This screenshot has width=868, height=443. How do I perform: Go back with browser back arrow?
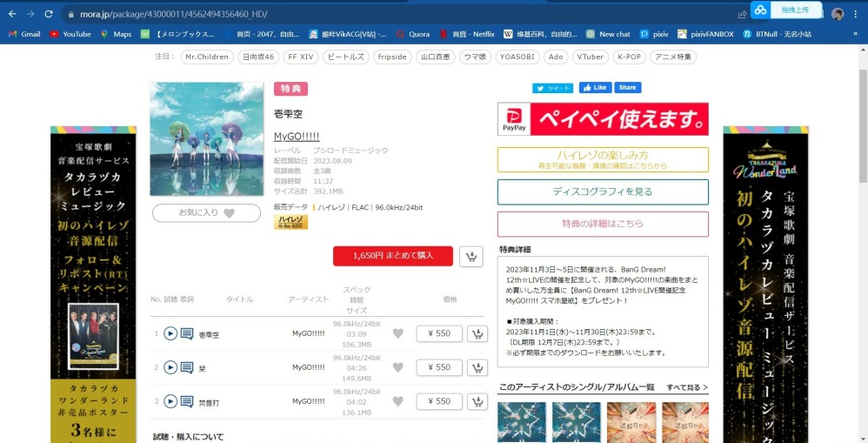(12, 14)
